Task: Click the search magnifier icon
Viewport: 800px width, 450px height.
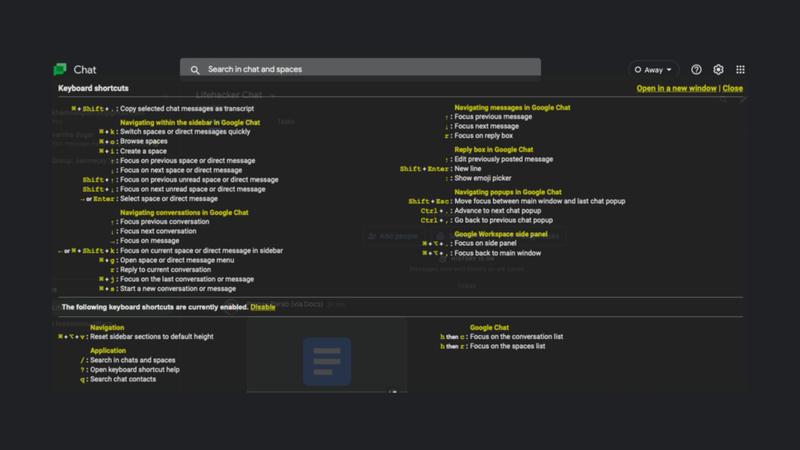Action: [x=195, y=69]
